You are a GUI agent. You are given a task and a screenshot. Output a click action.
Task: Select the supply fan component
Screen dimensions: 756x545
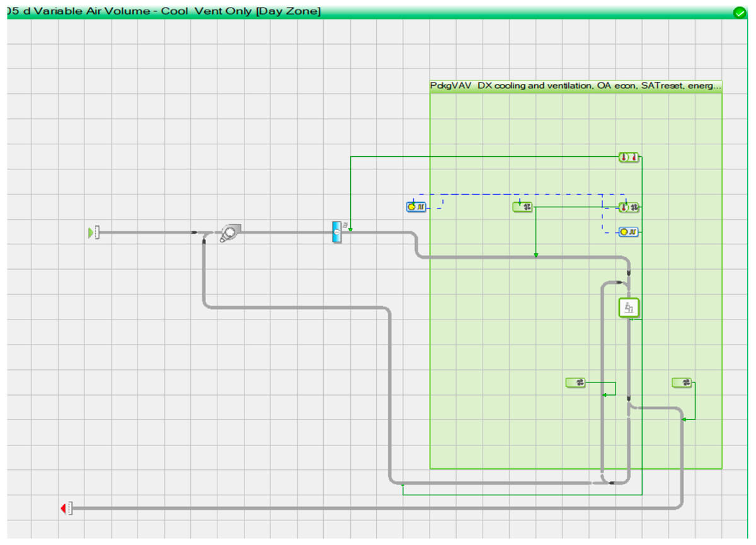[x=231, y=233]
